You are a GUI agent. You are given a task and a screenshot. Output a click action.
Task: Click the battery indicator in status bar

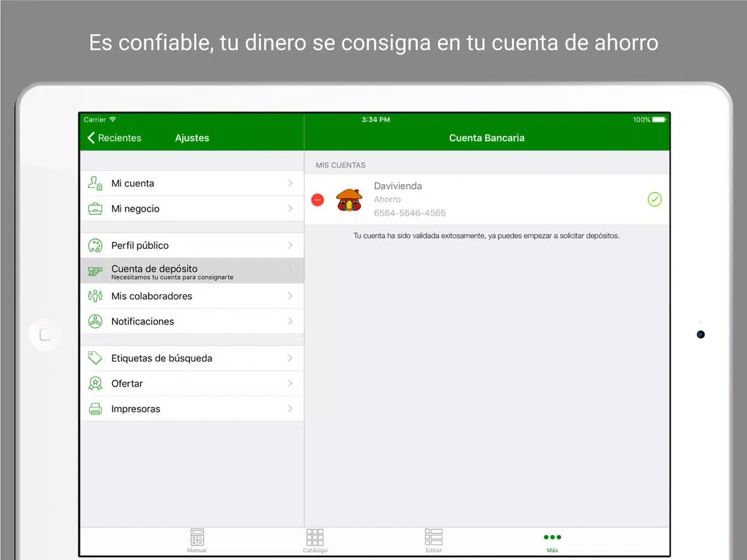tap(659, 120)
